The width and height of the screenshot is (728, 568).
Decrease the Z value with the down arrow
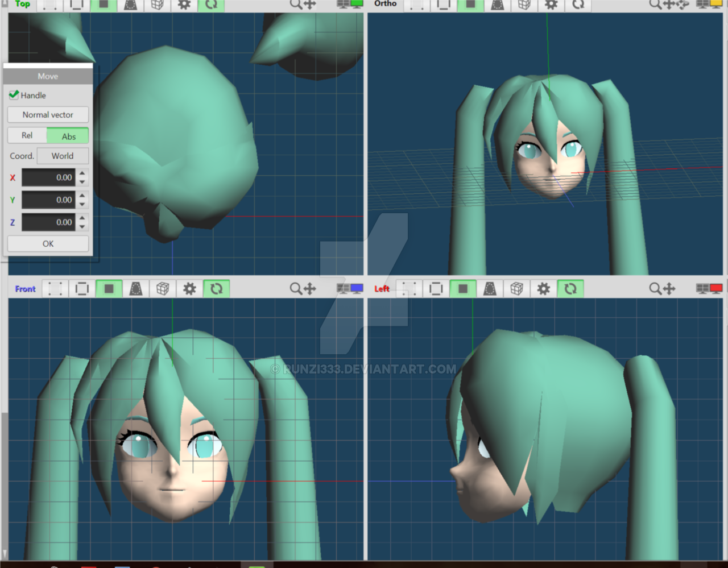tap(82, 227)
